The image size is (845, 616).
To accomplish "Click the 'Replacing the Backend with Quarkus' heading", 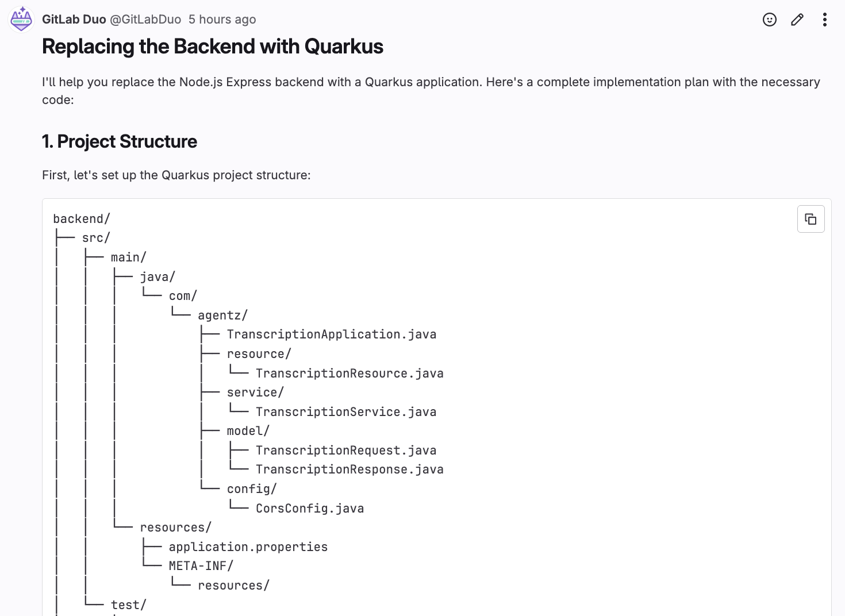I will click(x=212, y=47).
